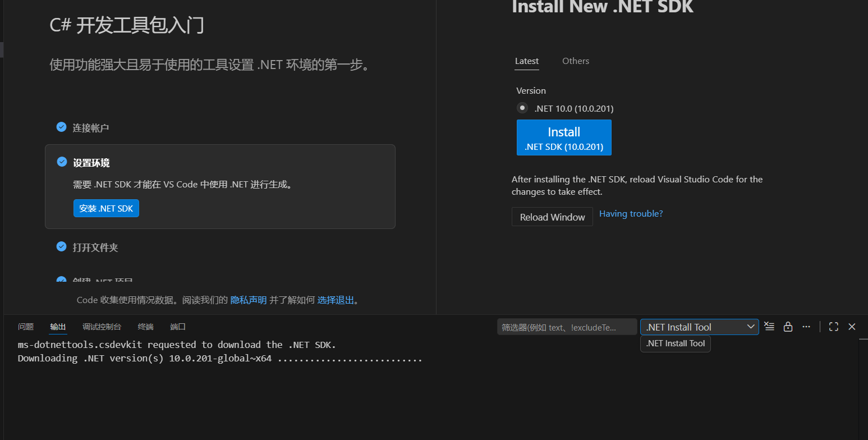868x440 pixels.
Task: Click the 安装 .NET SDK button
Action: [106, 208]
